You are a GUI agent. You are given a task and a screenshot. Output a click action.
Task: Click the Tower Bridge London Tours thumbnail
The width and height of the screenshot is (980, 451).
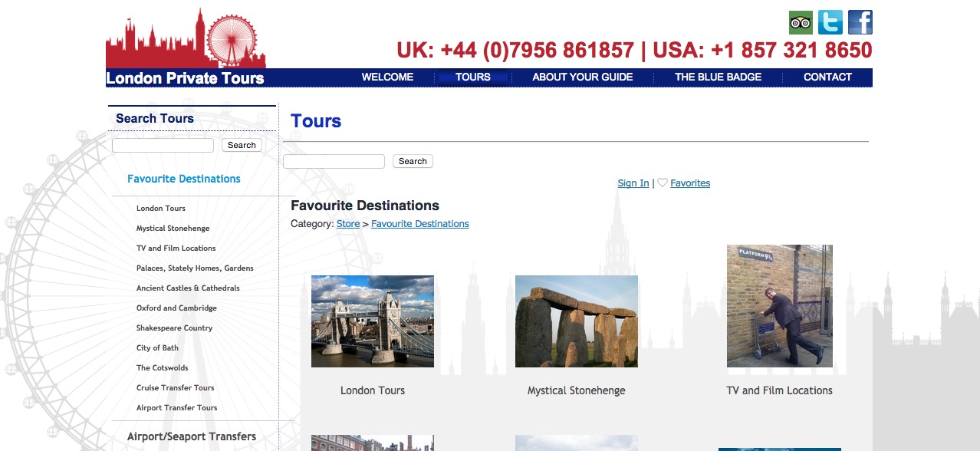coord(373,321)
